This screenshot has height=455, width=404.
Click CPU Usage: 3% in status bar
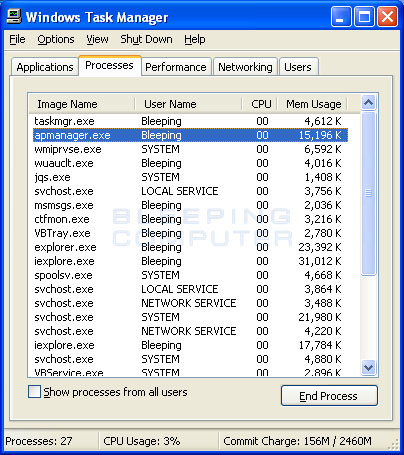pos(142,441)
